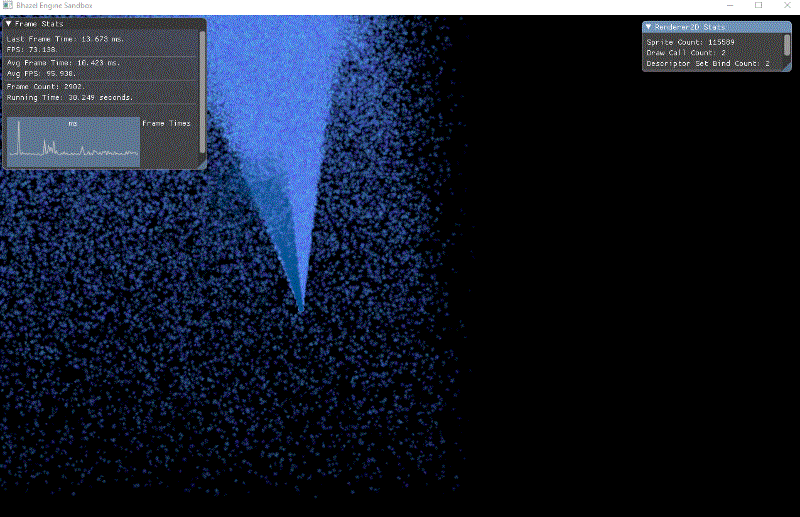The image size is (800, 517).
Task: Click the Sprite Count stat line
Action: [690, 43]
